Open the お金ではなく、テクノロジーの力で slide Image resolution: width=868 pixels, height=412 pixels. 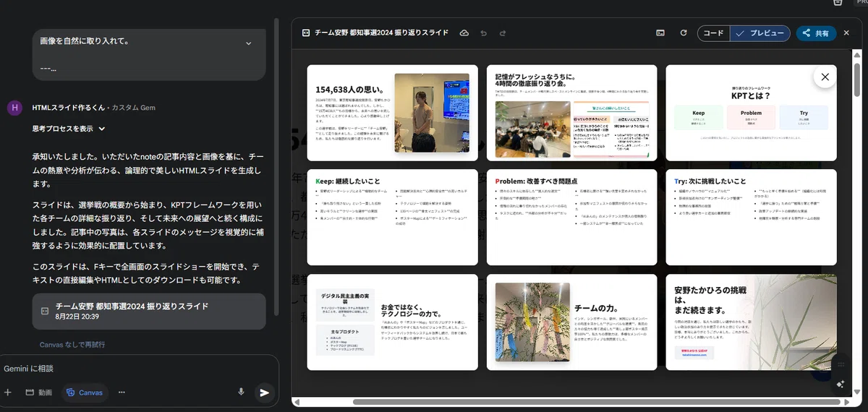pos(393,322)
